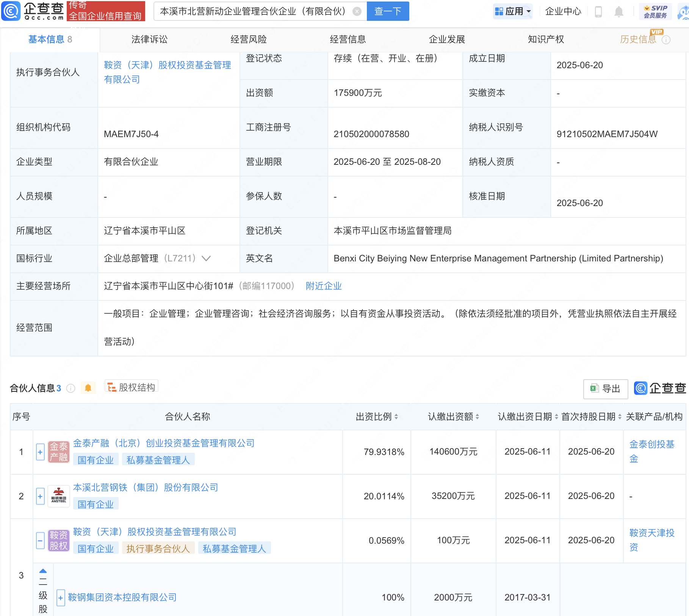689x616 pixels.
Task: Collapse the 二级股 up-arrow toggle
Action: point(43,571)
